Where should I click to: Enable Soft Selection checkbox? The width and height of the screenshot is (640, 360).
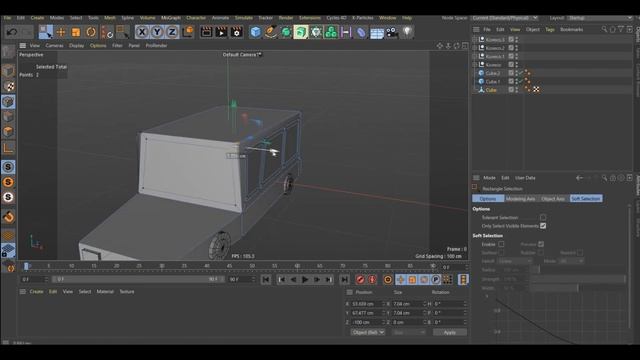click(501, 244)
